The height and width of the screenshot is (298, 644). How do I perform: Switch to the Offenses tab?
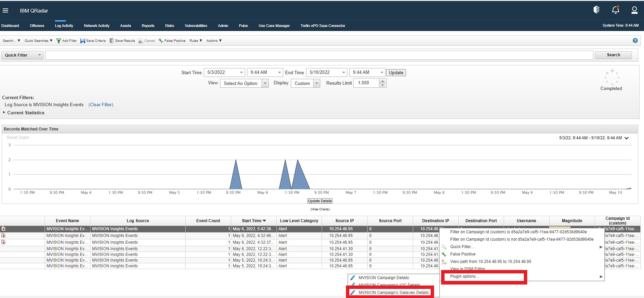click(37, 26)
